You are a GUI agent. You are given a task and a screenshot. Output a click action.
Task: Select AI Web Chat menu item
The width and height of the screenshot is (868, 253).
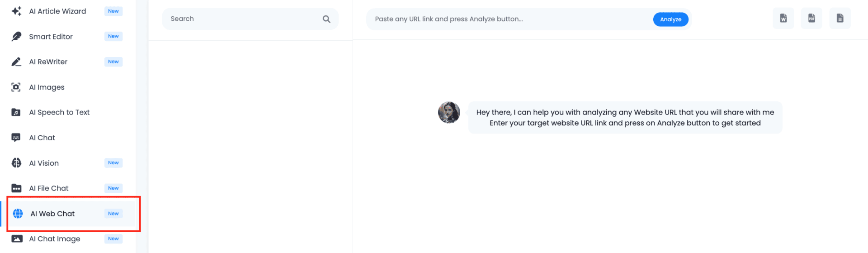coord(52,214)
